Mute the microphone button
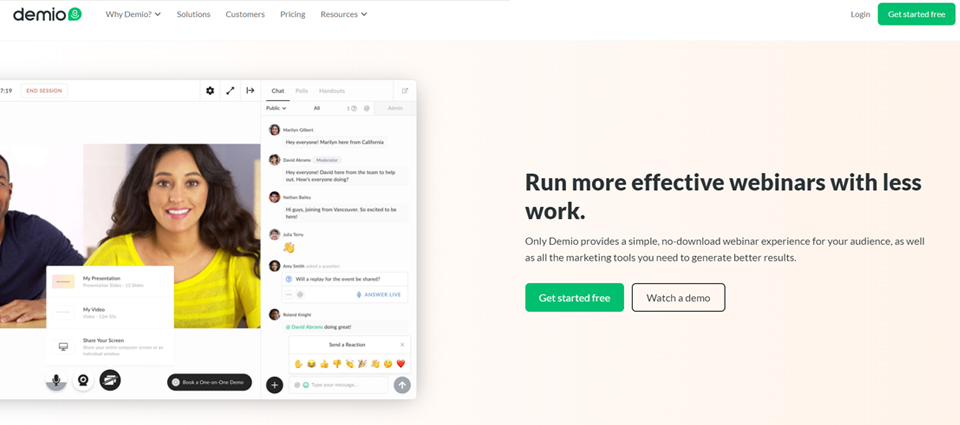 (56, 381)
